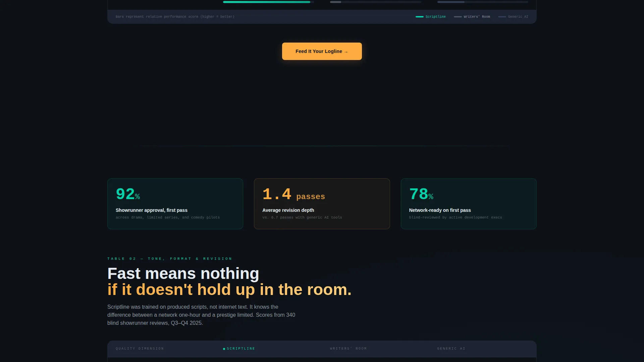Click the Fast means nothing heading
This screenshot has height=362, width=644.
[x=183, y=274]
